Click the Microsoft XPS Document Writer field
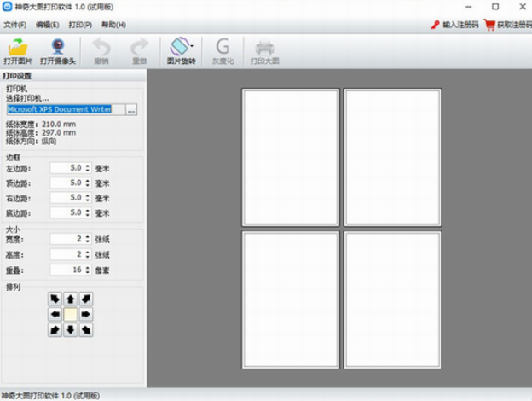532x401 pixels. click(x=66, y=110)
